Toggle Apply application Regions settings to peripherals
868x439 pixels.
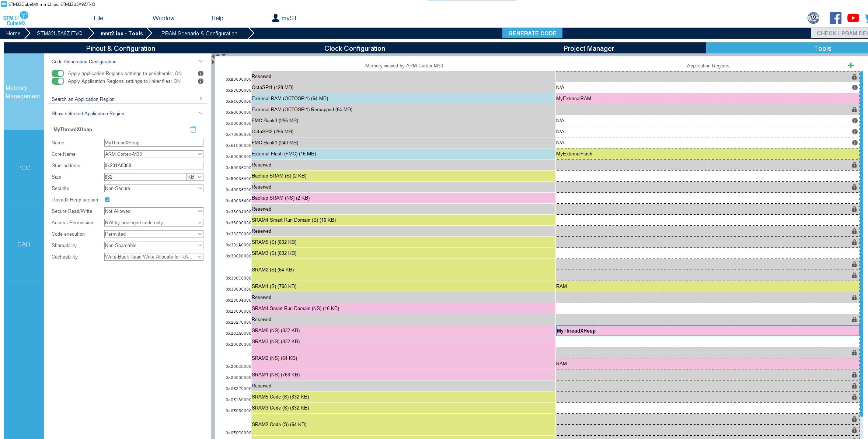pos(58,73)
